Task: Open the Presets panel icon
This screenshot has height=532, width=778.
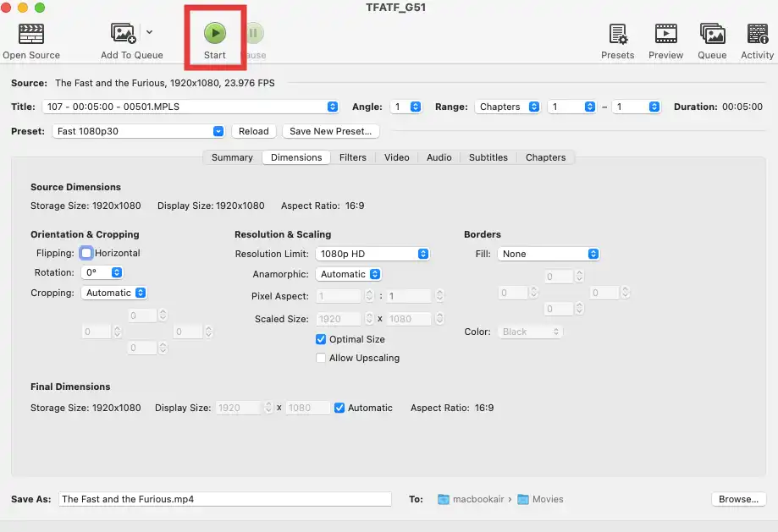Action: coord(617,34)
